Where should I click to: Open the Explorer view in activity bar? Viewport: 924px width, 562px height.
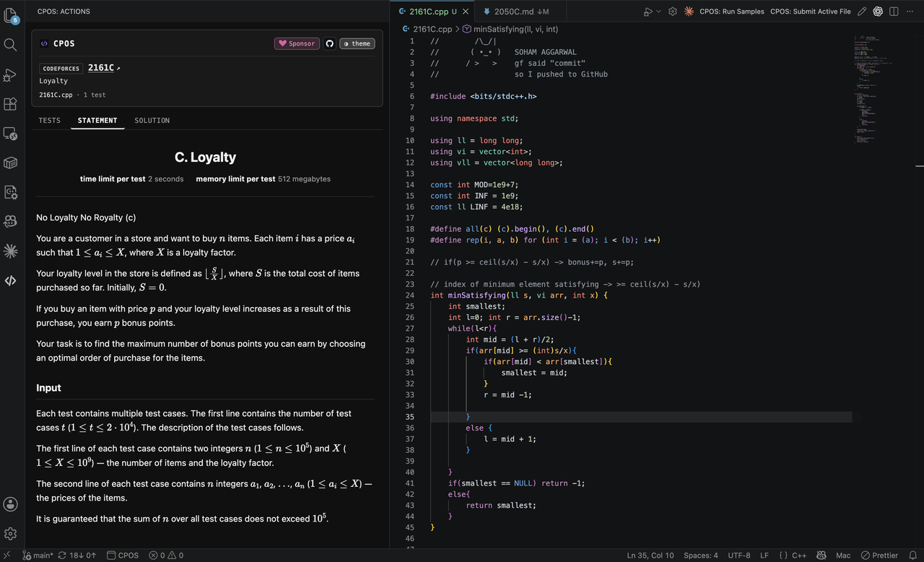tap(10, 14)
